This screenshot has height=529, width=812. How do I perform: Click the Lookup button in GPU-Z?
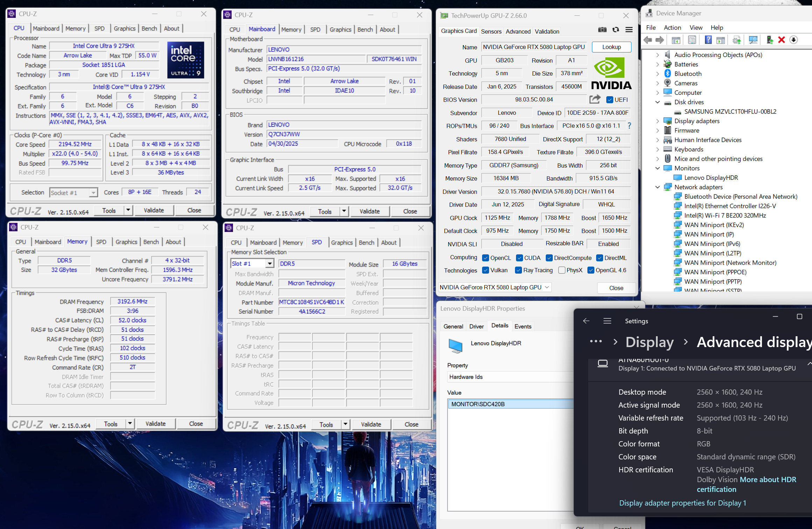click(x=612, y=47)
